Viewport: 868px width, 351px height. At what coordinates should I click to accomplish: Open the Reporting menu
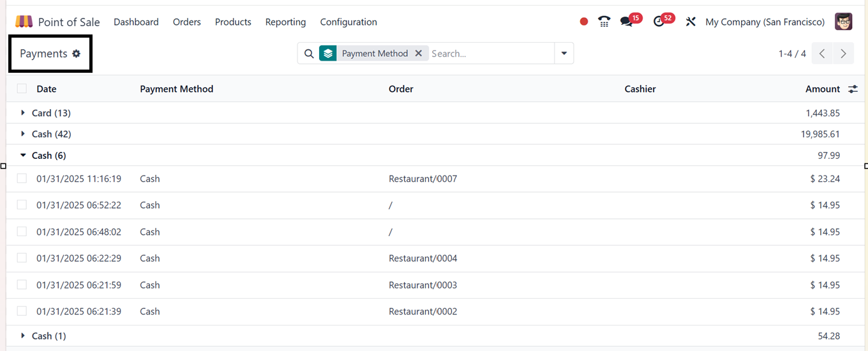285,22
